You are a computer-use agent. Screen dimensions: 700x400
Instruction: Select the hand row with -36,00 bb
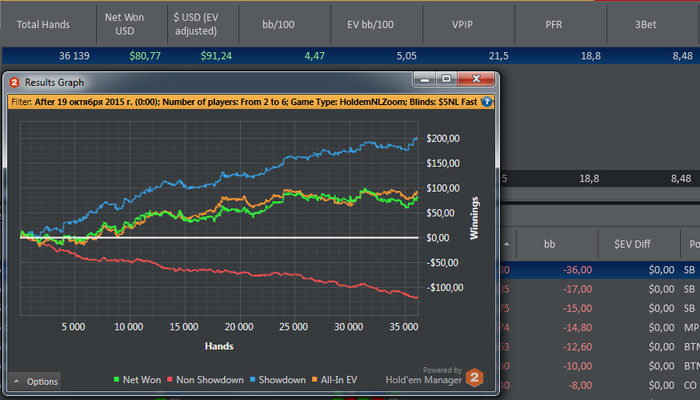(600, 270)
